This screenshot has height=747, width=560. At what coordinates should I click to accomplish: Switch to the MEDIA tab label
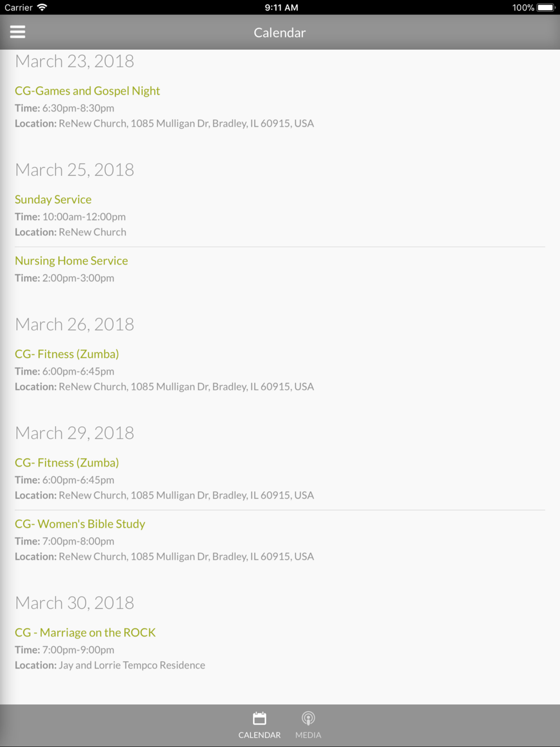click(308, 735)
